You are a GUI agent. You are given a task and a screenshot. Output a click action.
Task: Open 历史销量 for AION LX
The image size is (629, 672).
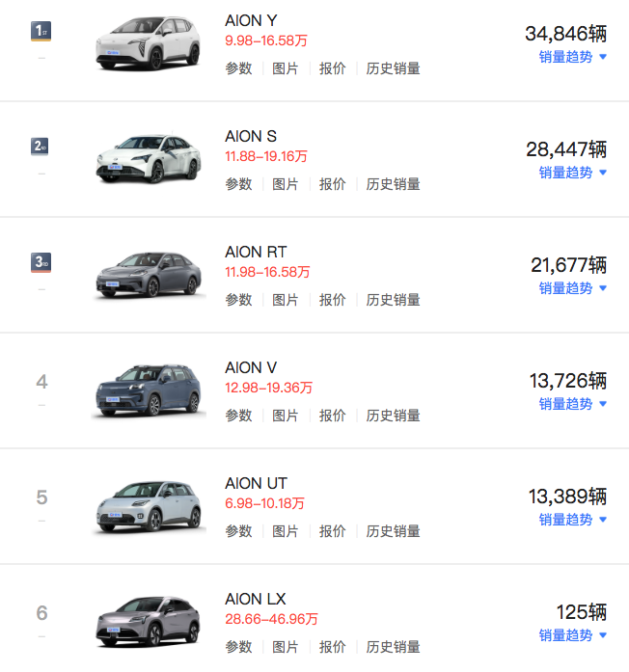393,647
